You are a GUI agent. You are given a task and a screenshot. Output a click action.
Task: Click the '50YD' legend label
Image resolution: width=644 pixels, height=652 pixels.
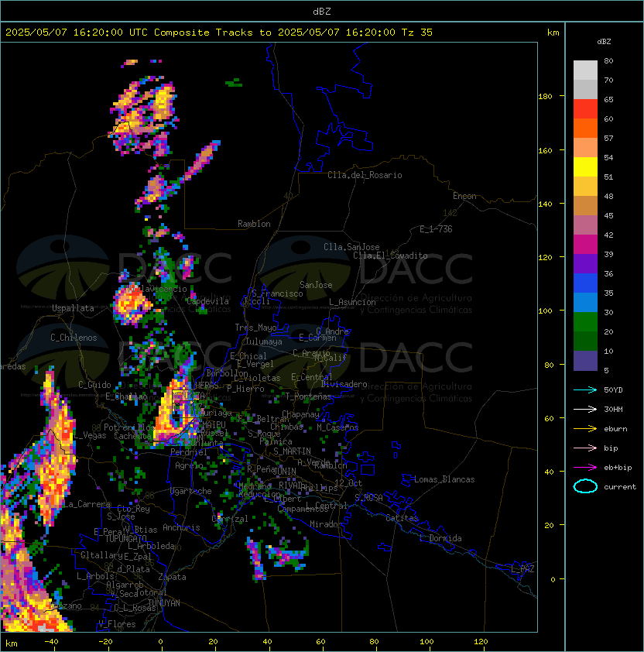tap(613, 389)
